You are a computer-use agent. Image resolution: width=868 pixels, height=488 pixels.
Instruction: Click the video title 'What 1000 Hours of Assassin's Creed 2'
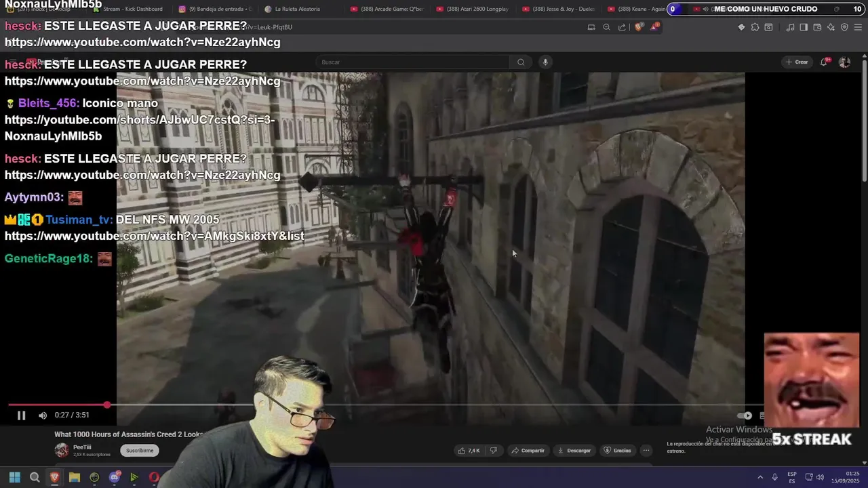(x=129, y=434)
